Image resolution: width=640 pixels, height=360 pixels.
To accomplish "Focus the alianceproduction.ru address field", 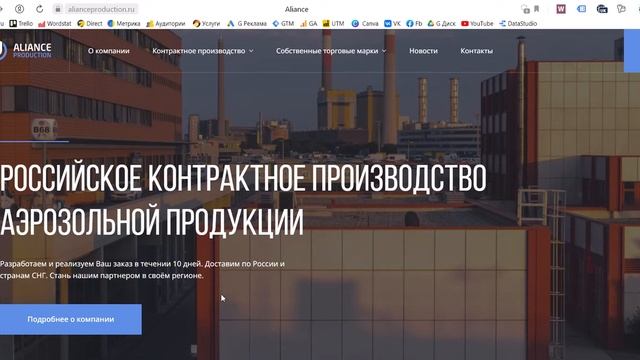I will [x=101, y=9].
